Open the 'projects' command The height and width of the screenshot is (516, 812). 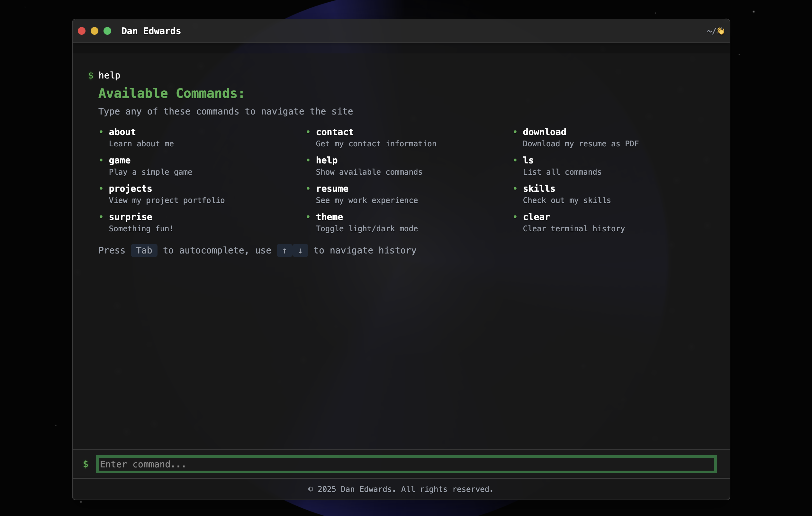(130, 189)
